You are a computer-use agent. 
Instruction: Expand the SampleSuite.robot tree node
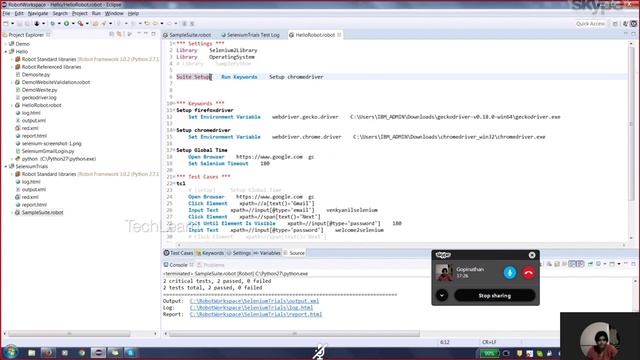12,213
